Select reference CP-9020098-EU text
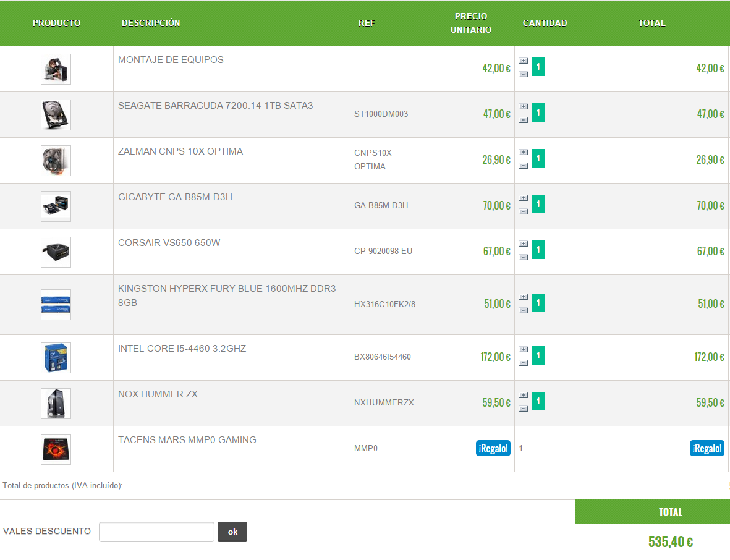This screenshot has width=730, height=560. tap(383, 252)
